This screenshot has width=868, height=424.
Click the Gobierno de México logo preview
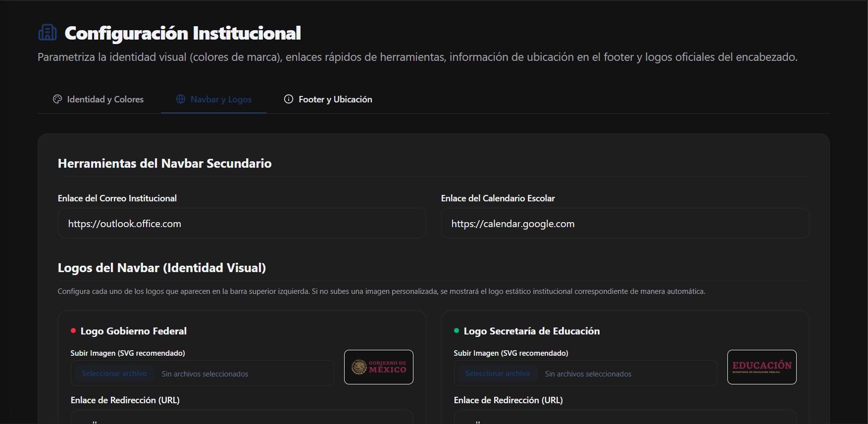(379, 367)
